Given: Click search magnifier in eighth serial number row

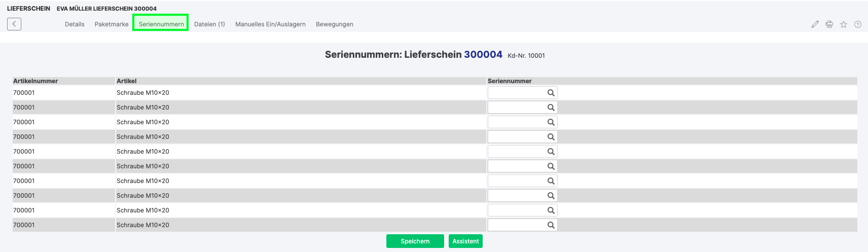Looking at the screenshot, I should point(551,196).
